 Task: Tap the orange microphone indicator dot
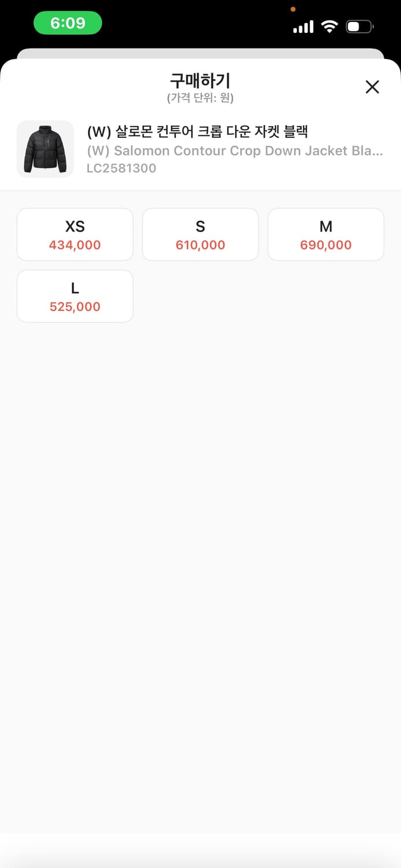tap(293, 9)
